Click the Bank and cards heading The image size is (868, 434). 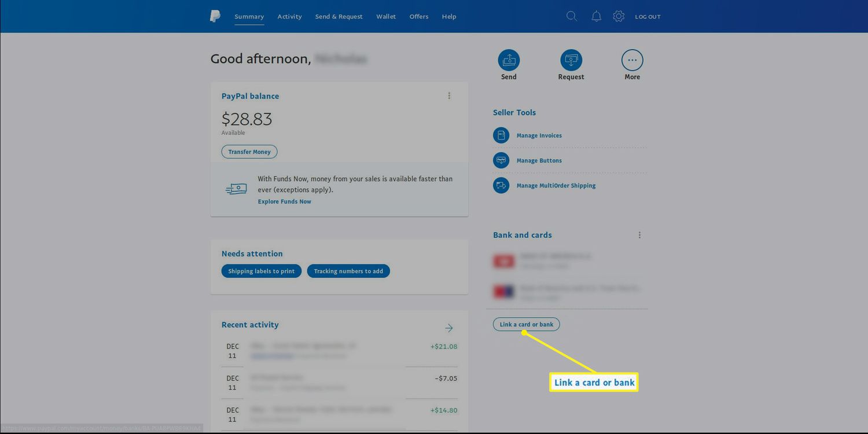[523, 235]
